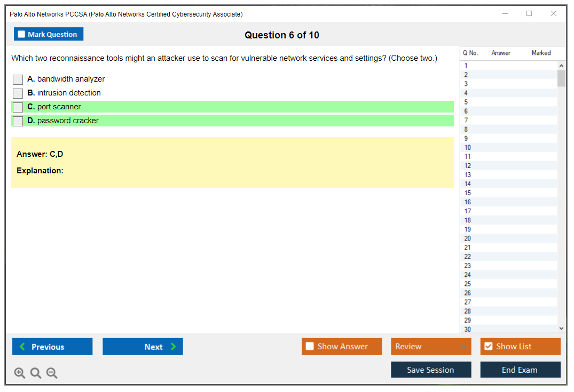Toggle the Mark Question checkbox

[x=22, y=34]
